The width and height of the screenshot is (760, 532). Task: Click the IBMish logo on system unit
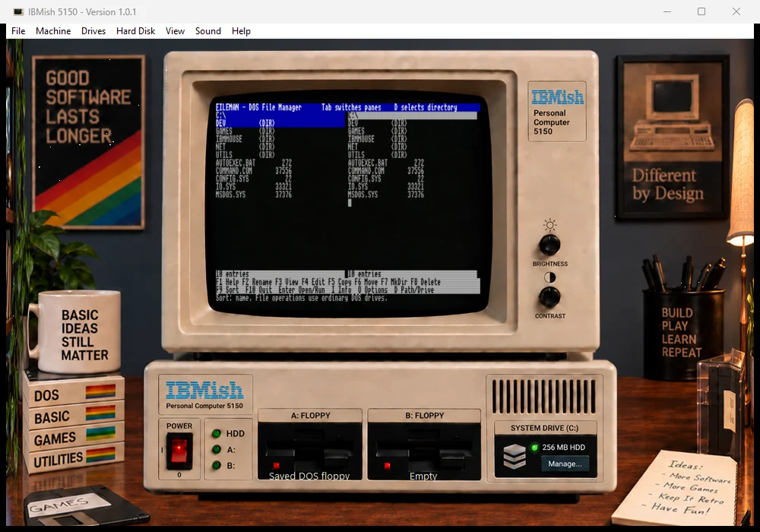[x=204, y=390]
